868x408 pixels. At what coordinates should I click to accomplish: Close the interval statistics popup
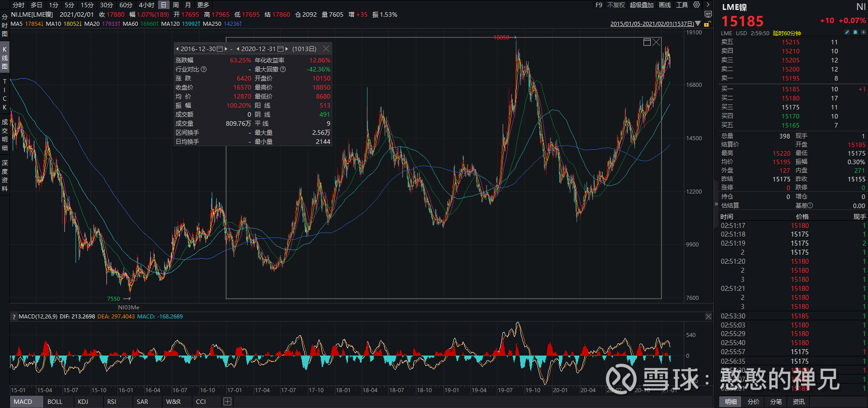pyautogui.click(x=326, y=49)
